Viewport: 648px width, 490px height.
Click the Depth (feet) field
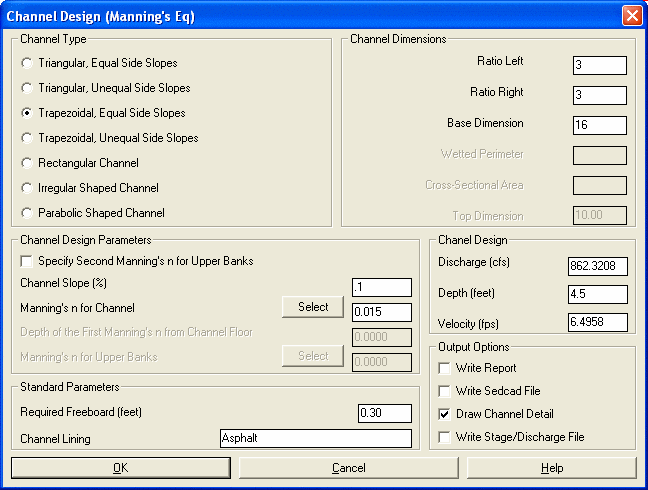(x=598, y=294)
